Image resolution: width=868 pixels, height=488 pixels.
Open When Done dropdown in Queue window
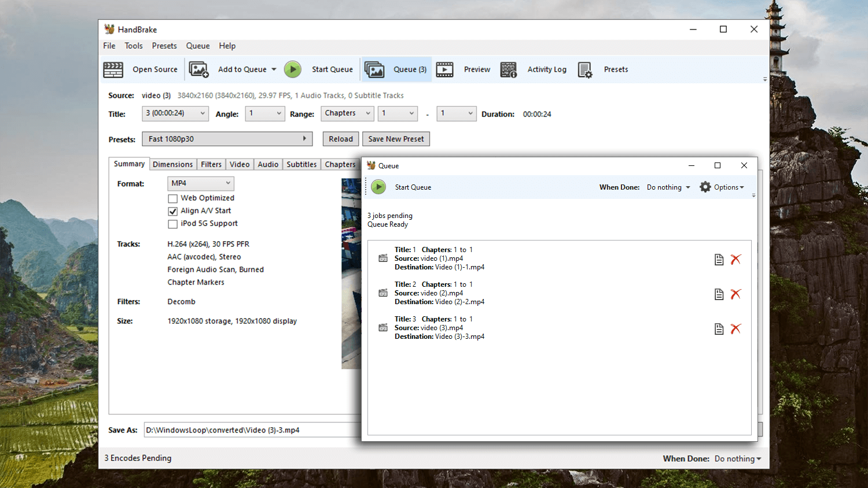click(668, 187)
